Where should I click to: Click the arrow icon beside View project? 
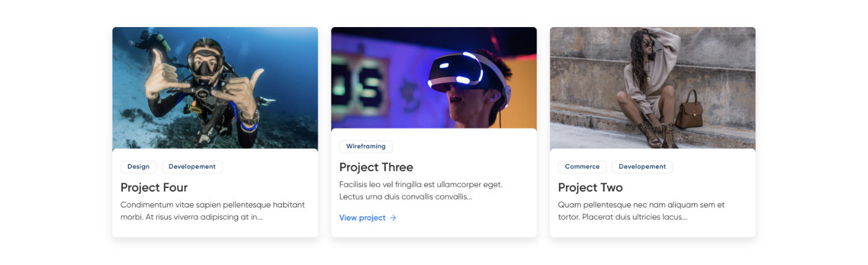coord(393,218)
